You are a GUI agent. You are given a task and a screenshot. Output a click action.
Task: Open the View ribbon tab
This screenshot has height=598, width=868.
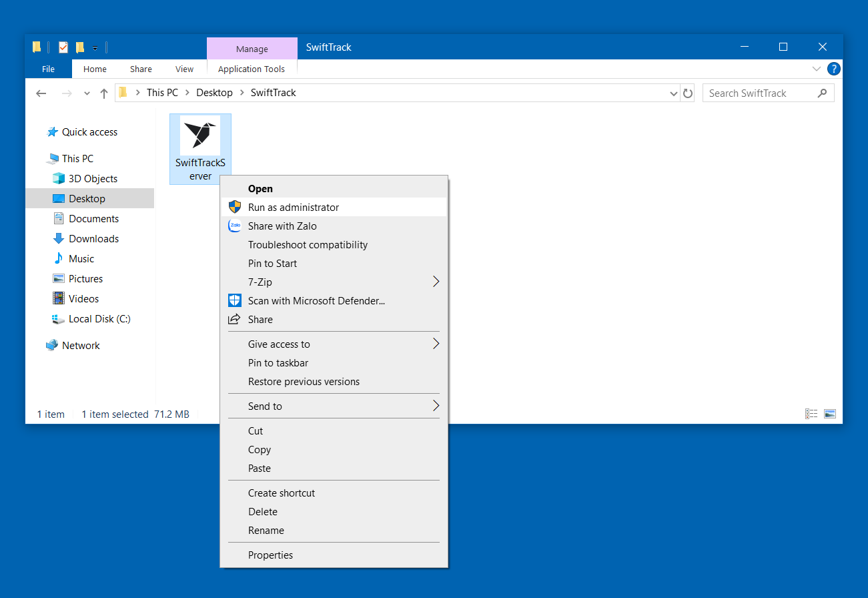click(184, 69)
